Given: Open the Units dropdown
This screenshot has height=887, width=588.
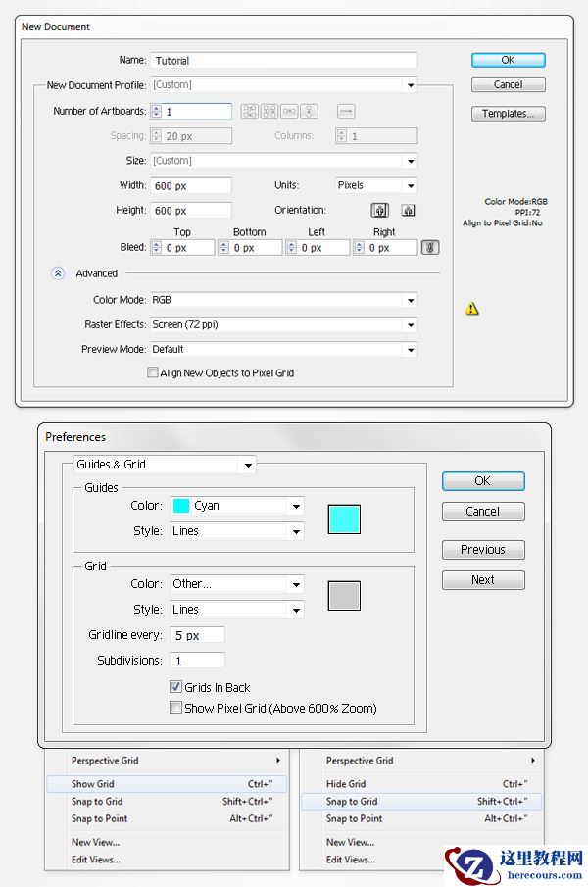Looking at the screenshot, I should click(376, 185).
